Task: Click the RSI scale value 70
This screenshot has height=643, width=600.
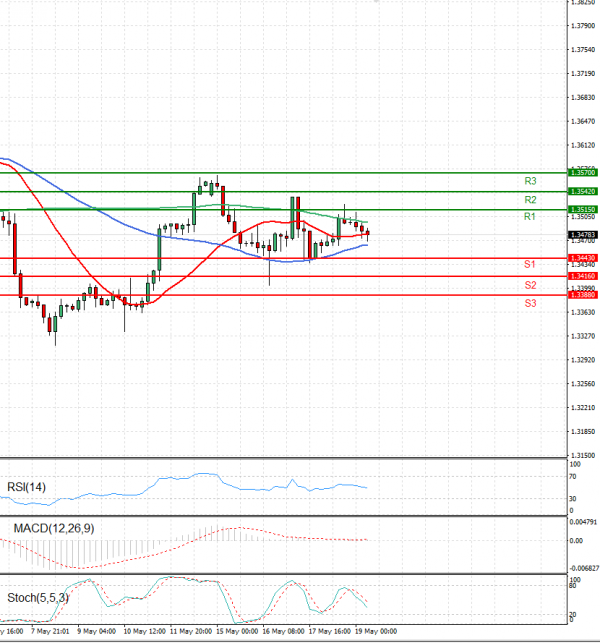Action: click(573, 477)
